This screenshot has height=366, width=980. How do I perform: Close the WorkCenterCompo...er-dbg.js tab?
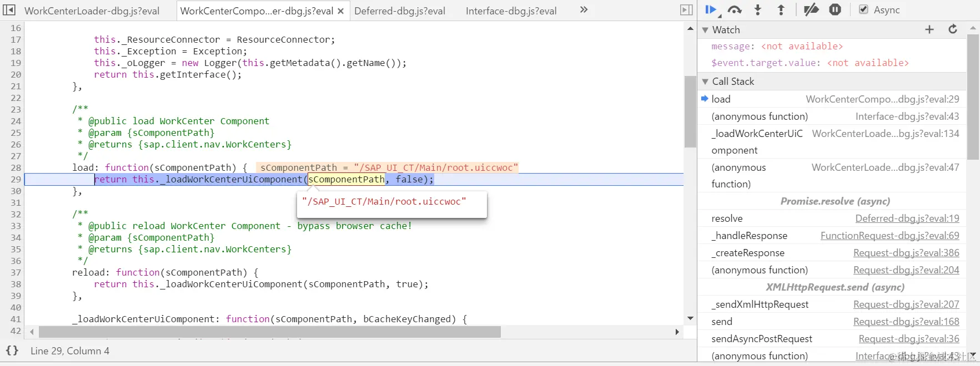click(341, 11)
